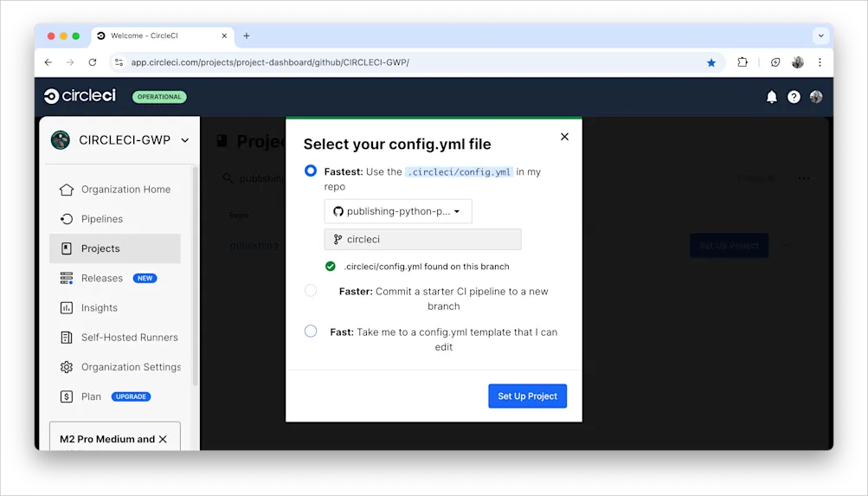Open the help question mark icon
Screen dimensions: 868x496
[794, 97]
